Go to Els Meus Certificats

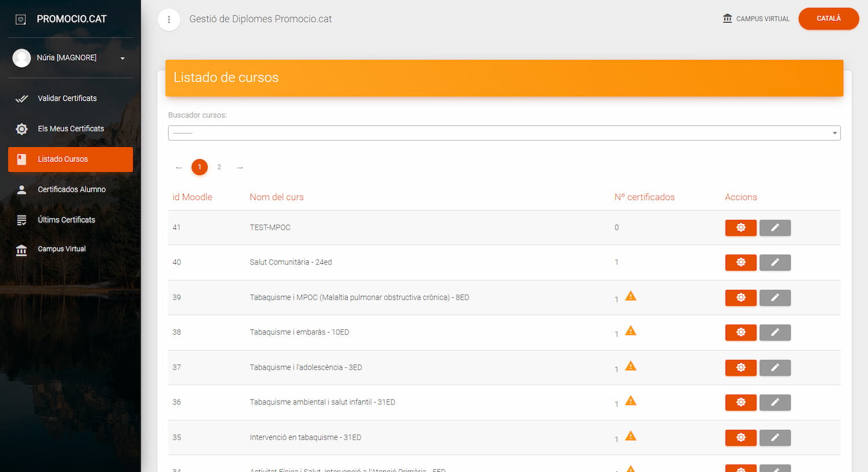tap(71, 129)
